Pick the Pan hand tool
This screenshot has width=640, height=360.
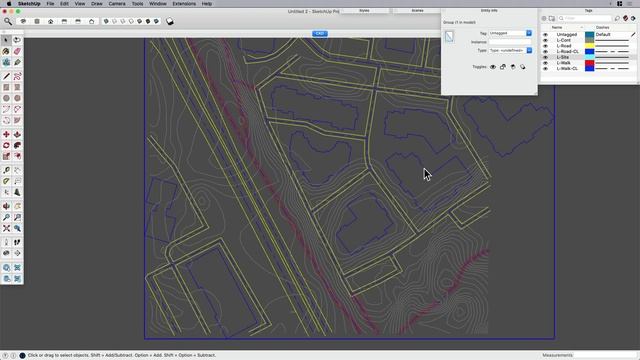click(17, 207)
